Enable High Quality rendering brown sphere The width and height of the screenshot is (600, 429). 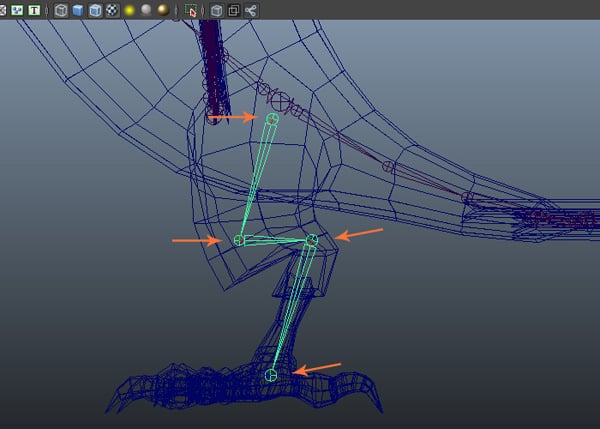(x=163, y=11)
